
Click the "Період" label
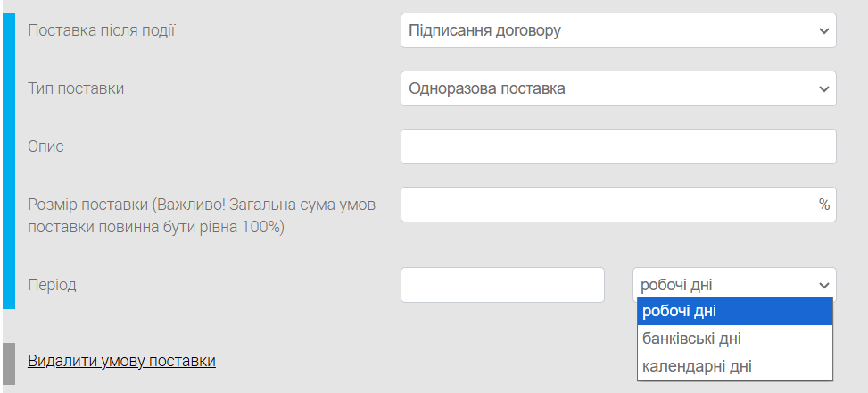point(53,285)
